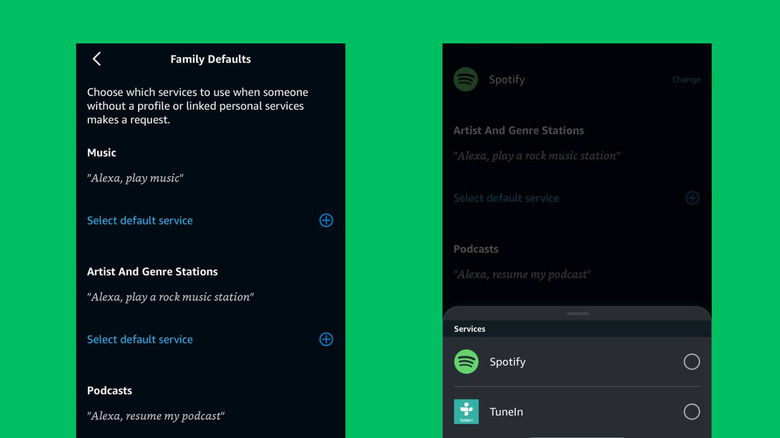This screenshot has height=438, width=780.
Task: Click the Spotify logo in the Services list
Action: pos(466,362)
